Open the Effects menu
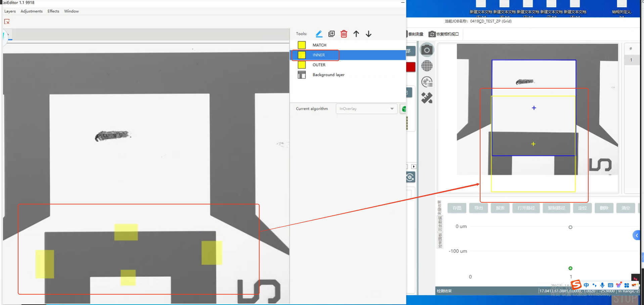The width and height of the screenshot is (644, 305). (x=53, y=11)
